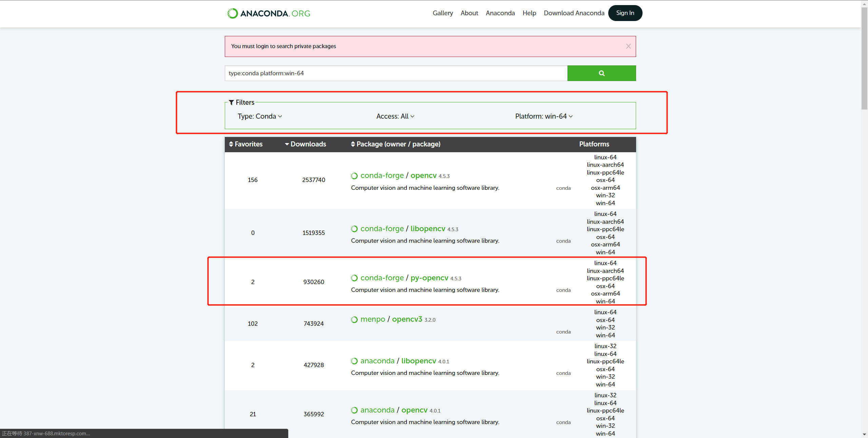Sort by the Package owner column
Image resolution: width=868 pixels, height=438 pixels.
coord(395,144)
